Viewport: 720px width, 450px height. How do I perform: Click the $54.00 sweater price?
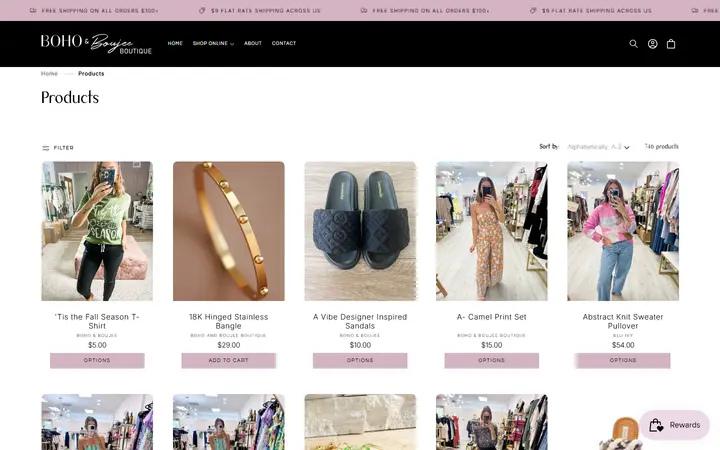point(623,345)
